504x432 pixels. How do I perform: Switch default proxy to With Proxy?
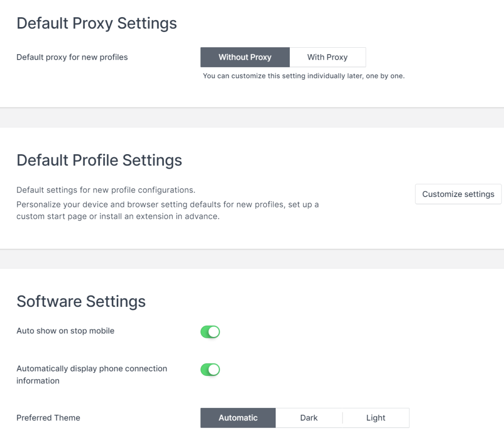click(x=327, y=57)
